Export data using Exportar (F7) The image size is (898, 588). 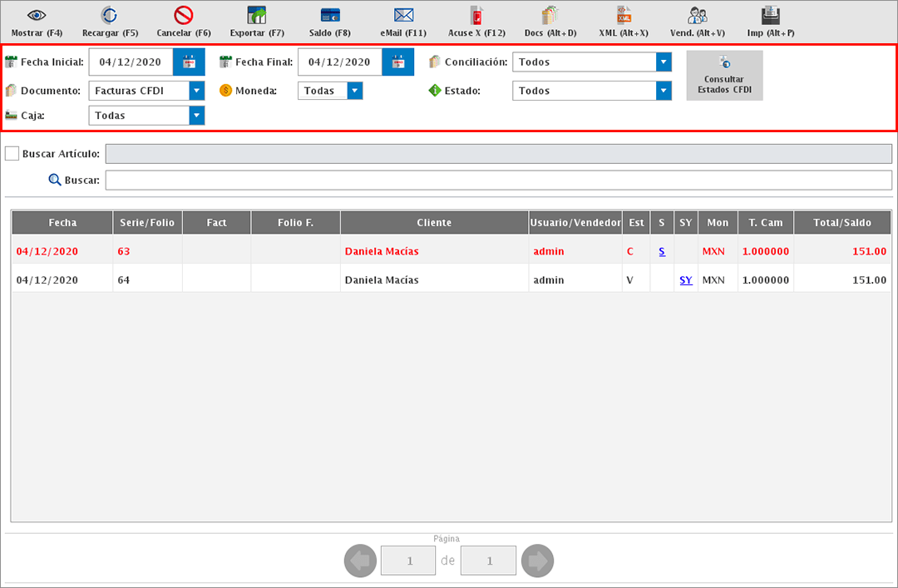[257, 16]
